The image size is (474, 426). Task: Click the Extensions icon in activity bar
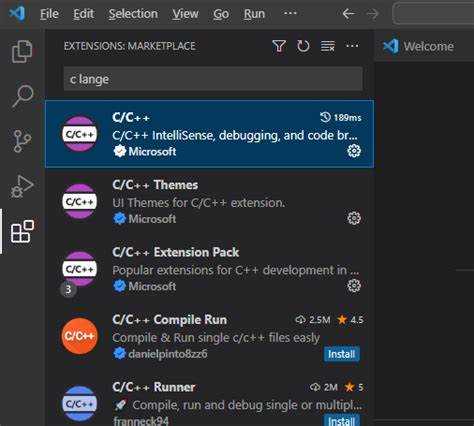[22, 231]
